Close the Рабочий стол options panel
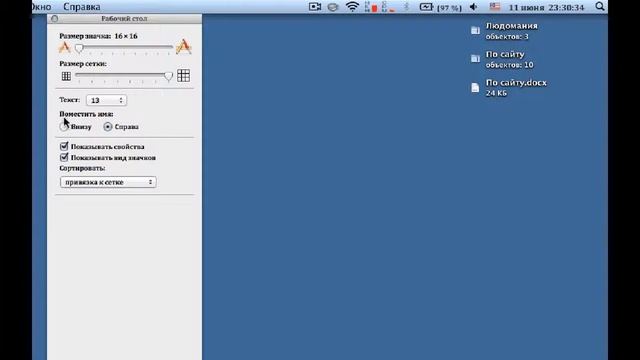The height and width of the screenshot is (360, 640). (x=55, y=19)
